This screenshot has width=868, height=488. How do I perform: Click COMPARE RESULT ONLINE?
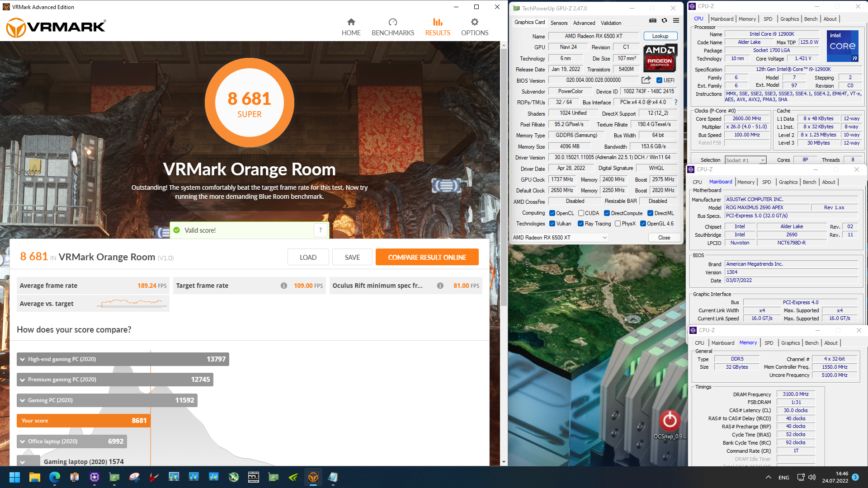tap(427, 257)
